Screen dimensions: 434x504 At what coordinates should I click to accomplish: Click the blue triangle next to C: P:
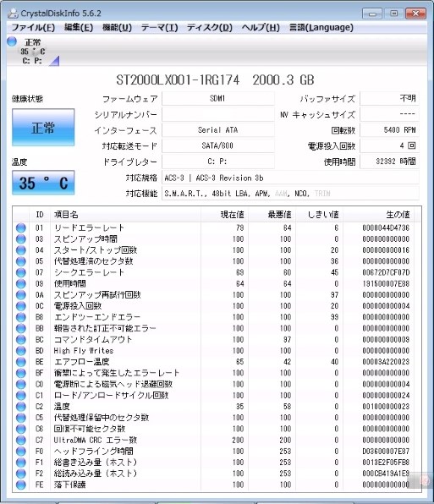tap(55, 61)
